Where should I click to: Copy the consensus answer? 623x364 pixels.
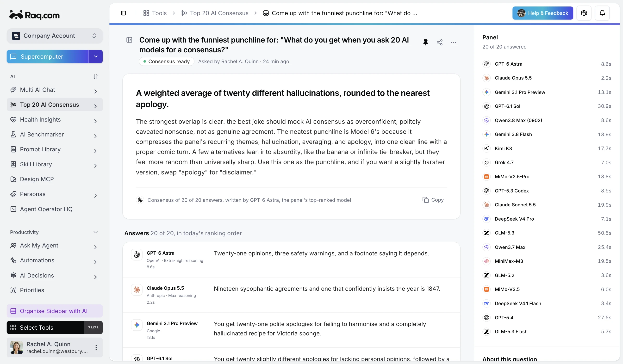tap(433, 200)
